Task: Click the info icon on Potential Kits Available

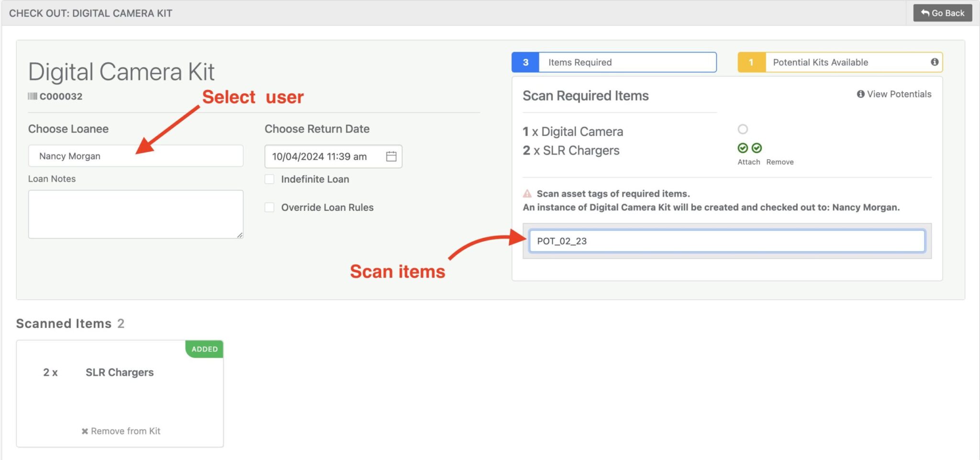Action: coord(934,62)
